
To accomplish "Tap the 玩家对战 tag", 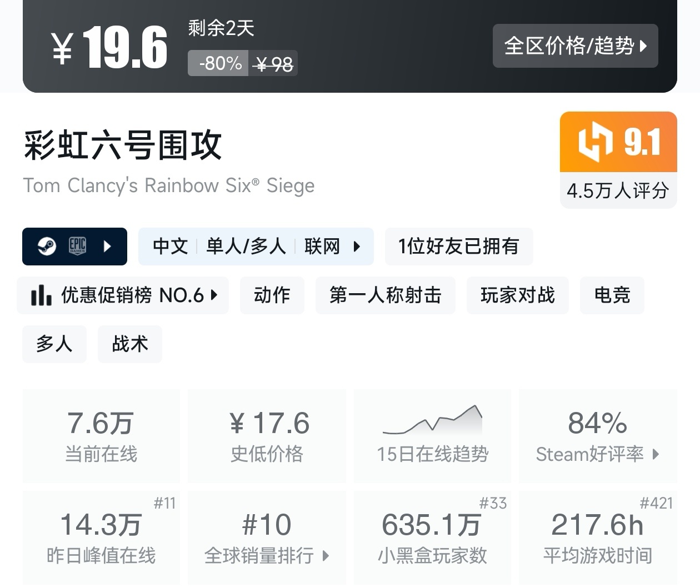I will click(x=517, y=295).
